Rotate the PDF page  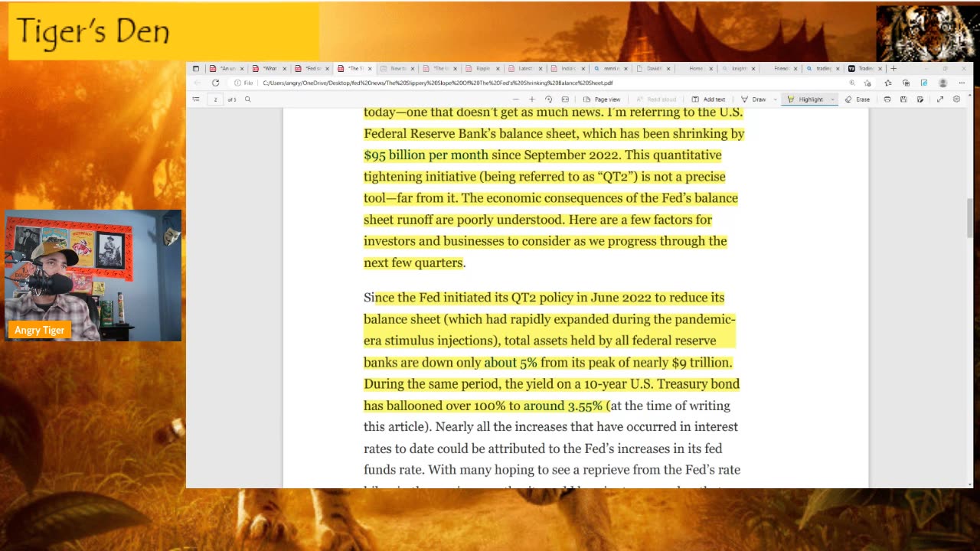point(548,99)
